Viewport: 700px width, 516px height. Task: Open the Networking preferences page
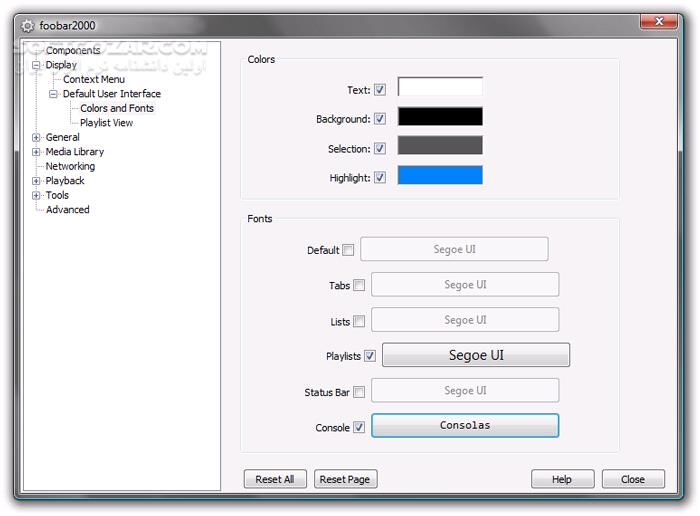pyautogui.click(x=70, y=166)
